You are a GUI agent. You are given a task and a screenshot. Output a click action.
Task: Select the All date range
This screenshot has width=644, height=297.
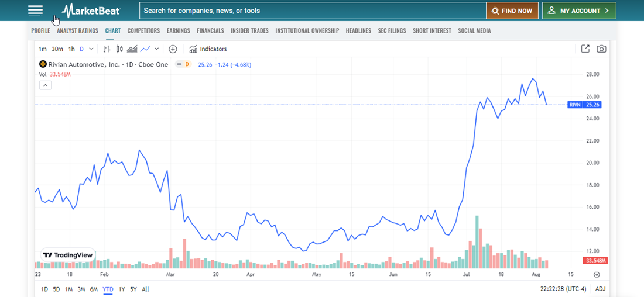(145, 289)
